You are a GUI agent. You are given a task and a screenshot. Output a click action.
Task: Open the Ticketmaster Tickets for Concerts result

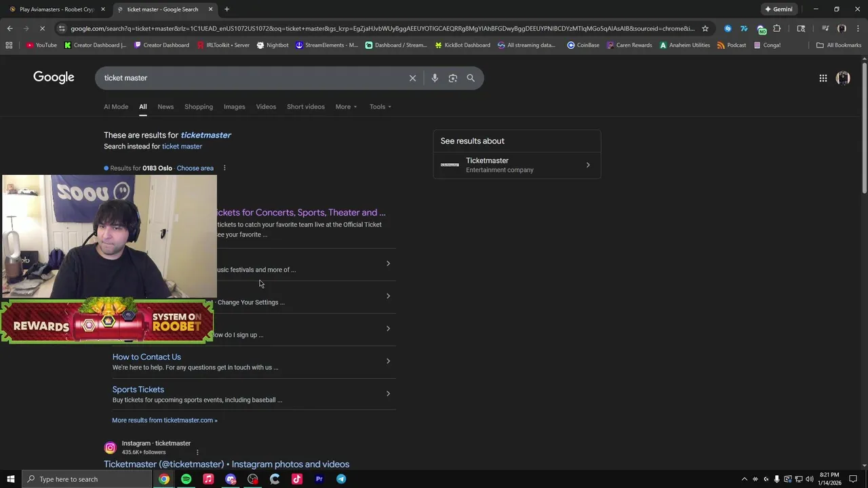301,212
